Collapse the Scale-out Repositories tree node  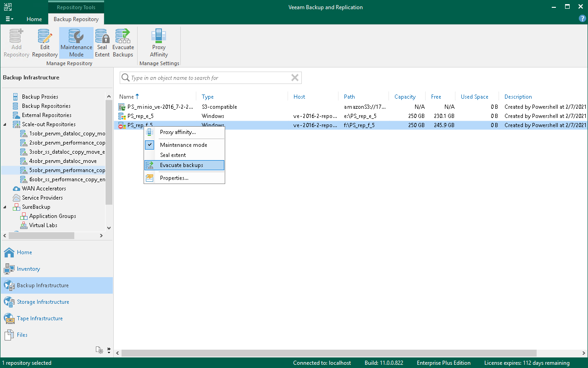pyautogui.click(x=4, y=124)
